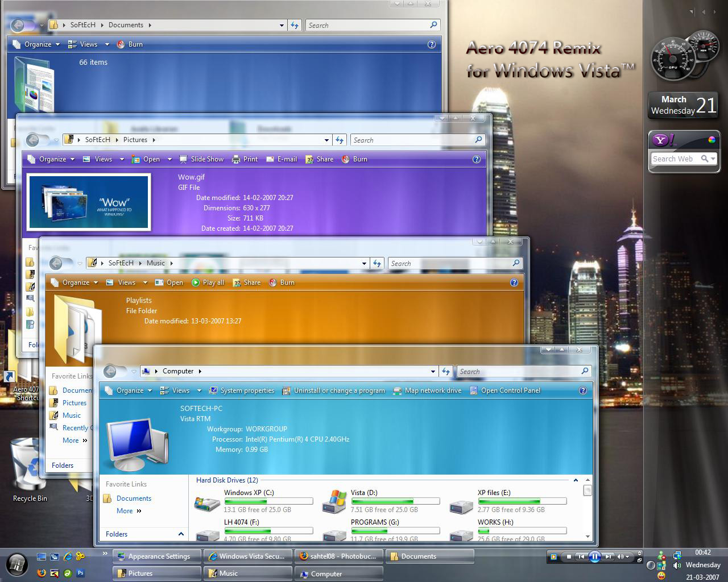
Task: Open Music link in Music window's Favorite Links
Action: (71, 415)
